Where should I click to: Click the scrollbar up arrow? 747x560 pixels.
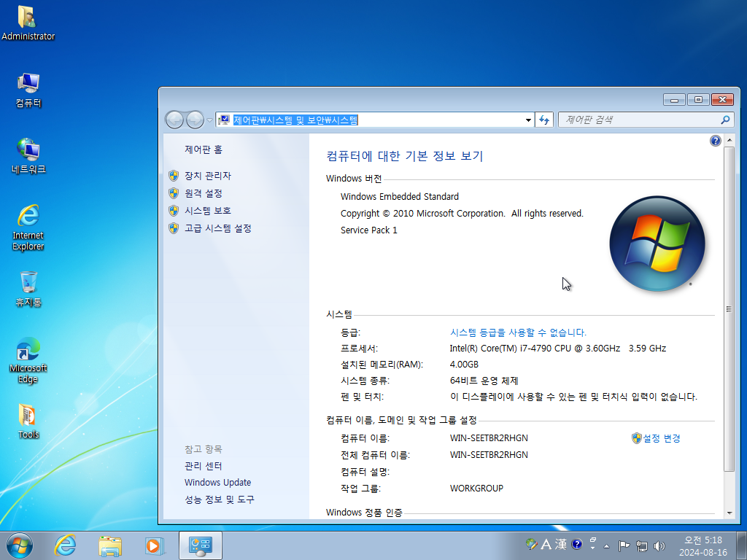(729, 141)
